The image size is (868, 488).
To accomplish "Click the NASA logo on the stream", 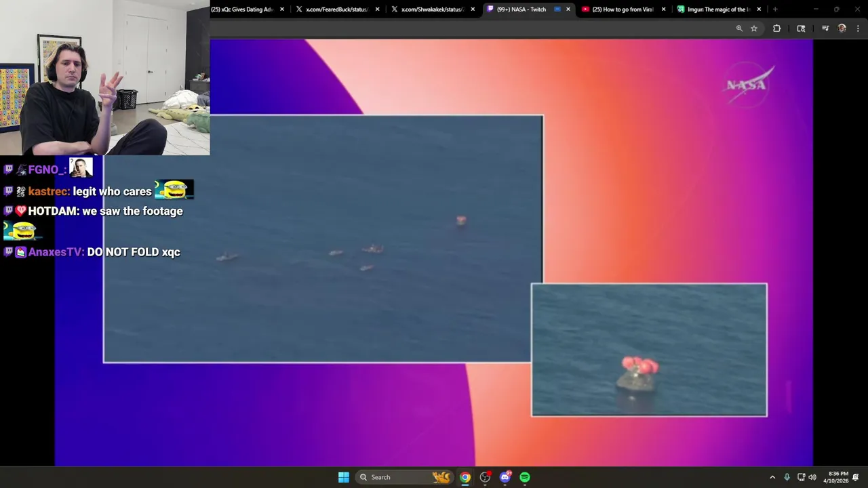I will (749, 84).
